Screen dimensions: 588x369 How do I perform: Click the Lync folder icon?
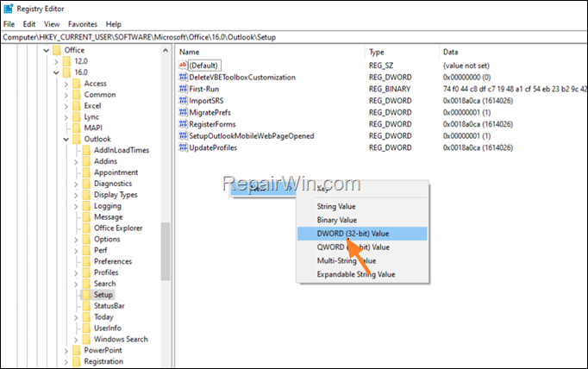tap(77, 117)
